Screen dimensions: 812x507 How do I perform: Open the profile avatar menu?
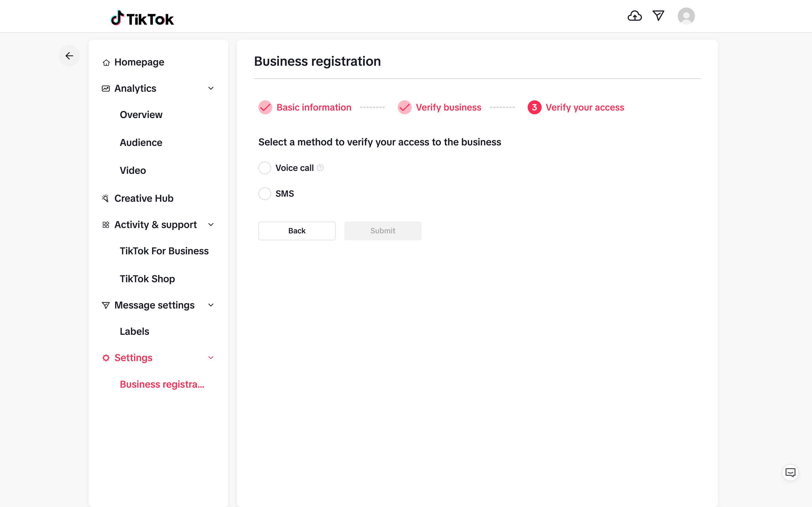click(x=686, y=16)
